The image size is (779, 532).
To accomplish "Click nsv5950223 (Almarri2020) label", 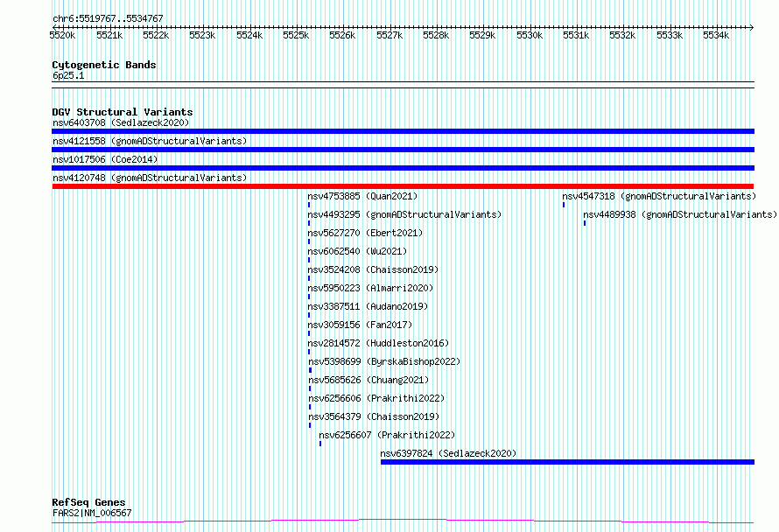I will coord(370,288).
